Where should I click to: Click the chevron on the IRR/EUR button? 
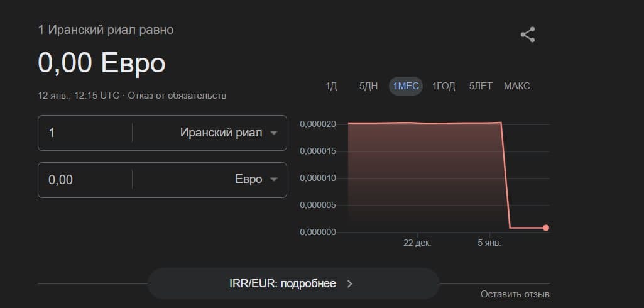[x=350, y=283]
